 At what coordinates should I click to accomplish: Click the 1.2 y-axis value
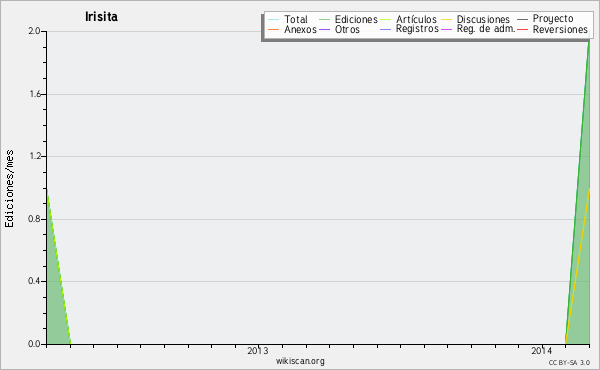(x=35, y=156)
